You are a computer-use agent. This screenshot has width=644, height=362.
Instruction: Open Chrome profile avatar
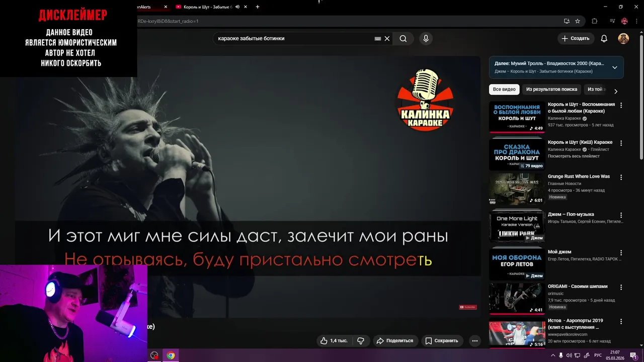click(624, 21)
